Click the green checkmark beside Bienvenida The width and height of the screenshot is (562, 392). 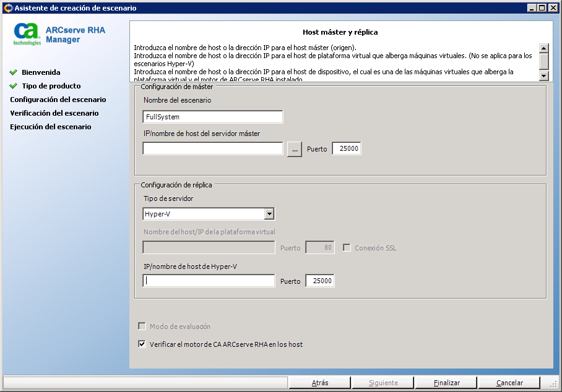14,72
